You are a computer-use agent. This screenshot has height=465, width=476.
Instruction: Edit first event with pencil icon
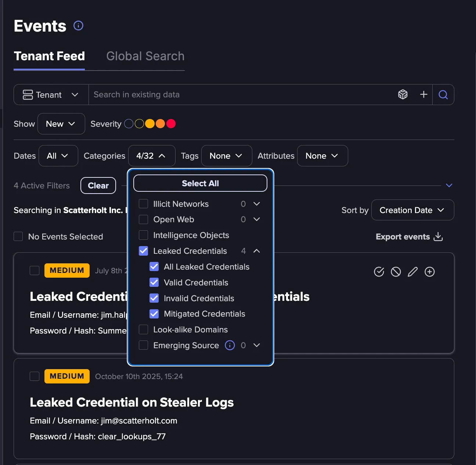click(x=413, y=272)
